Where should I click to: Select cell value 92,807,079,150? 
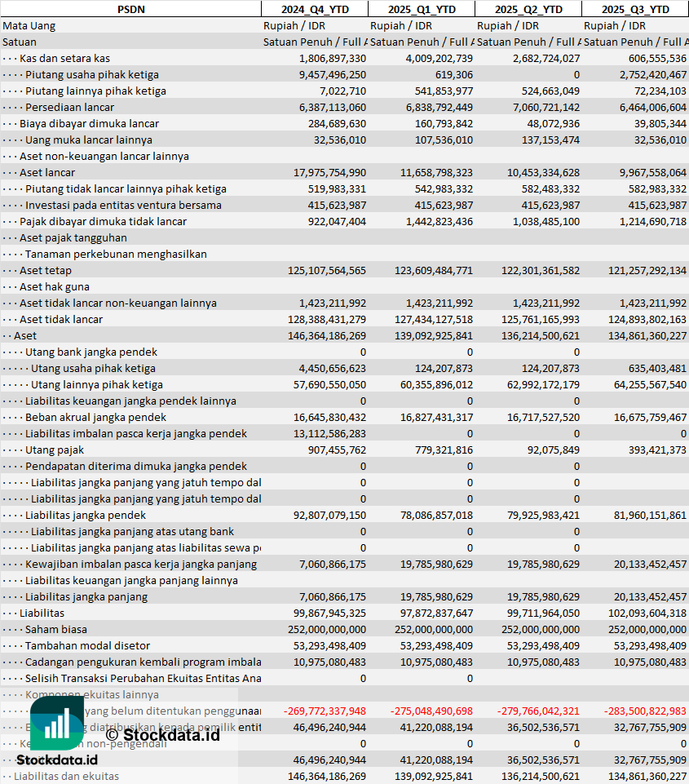[329, 516]
